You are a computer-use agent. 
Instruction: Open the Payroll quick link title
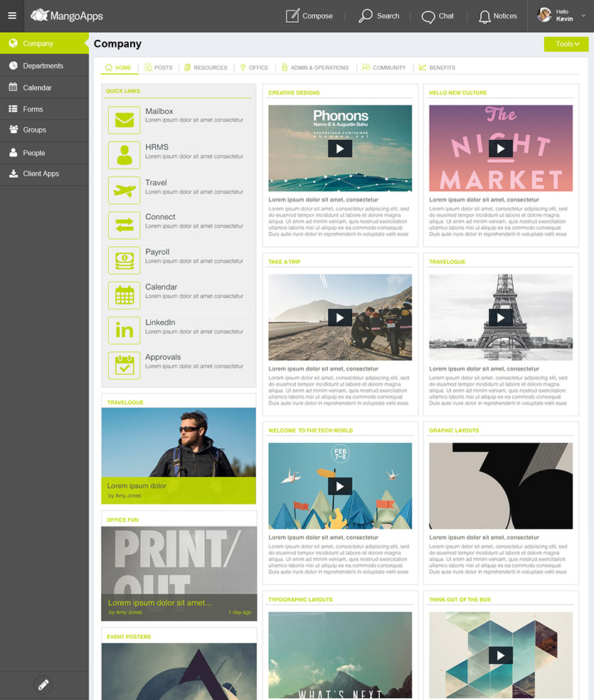157,252
